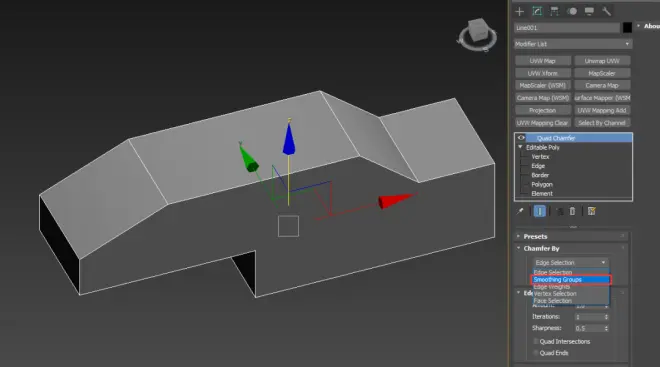Click Iterations spinner arrows
Viewport: 660px width, 367px height.
pyautogui.click(x=606, y=316)
